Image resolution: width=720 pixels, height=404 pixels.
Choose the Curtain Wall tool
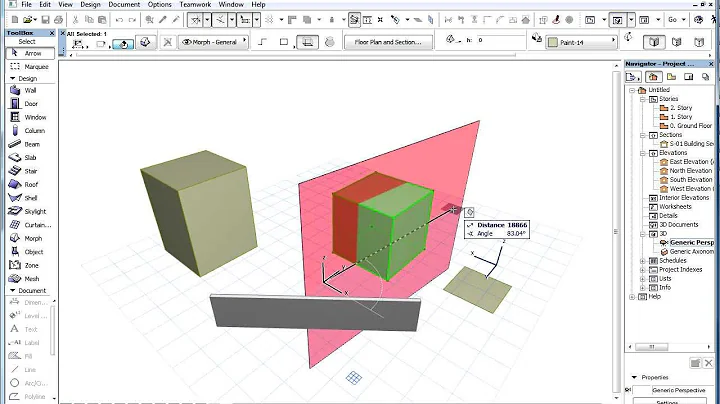[30, 225]
